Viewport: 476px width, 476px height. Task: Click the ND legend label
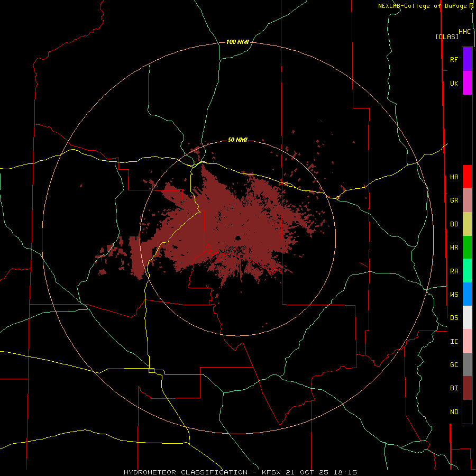click(454, 412)
